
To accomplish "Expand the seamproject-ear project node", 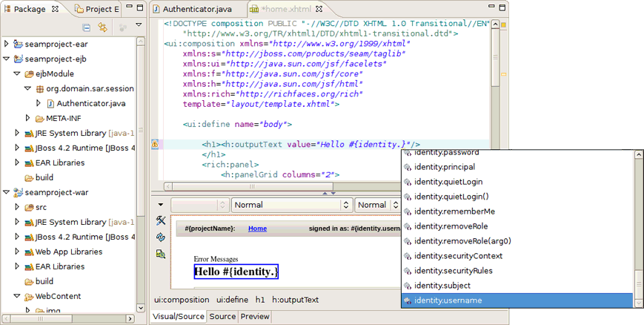I will click(6, 44).
